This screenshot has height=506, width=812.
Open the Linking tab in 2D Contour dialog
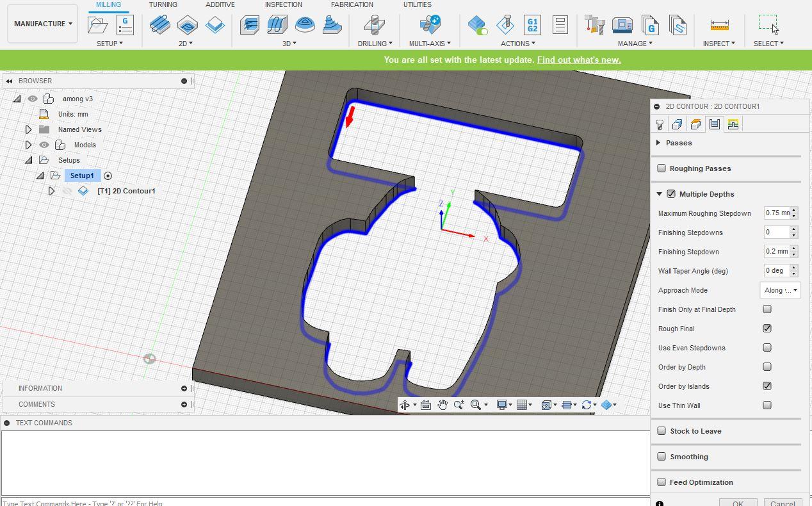(x=733, y=124)
